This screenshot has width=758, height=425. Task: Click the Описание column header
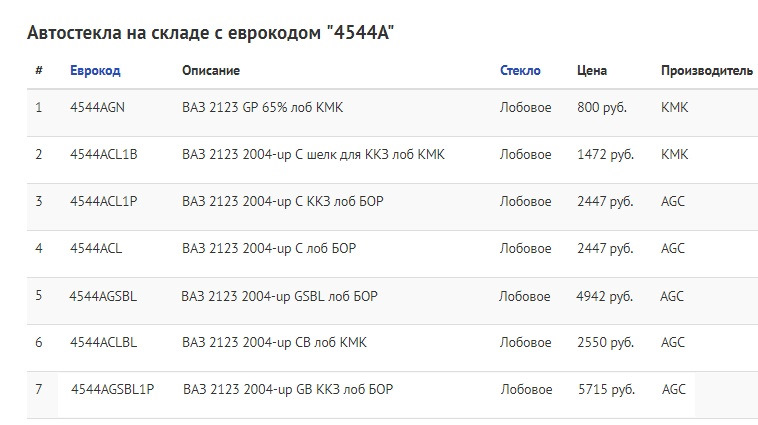pos(211,71)
